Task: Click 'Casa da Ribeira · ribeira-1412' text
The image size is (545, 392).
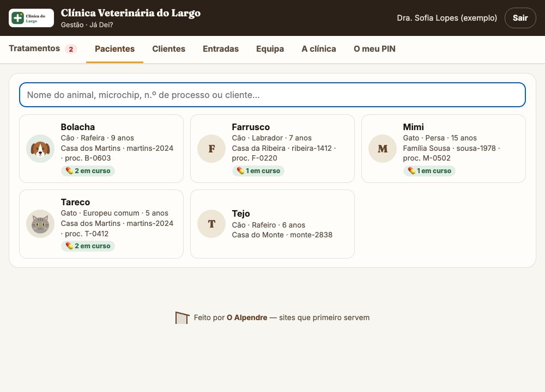Action: pyautogui.click(x=282, y=148)
